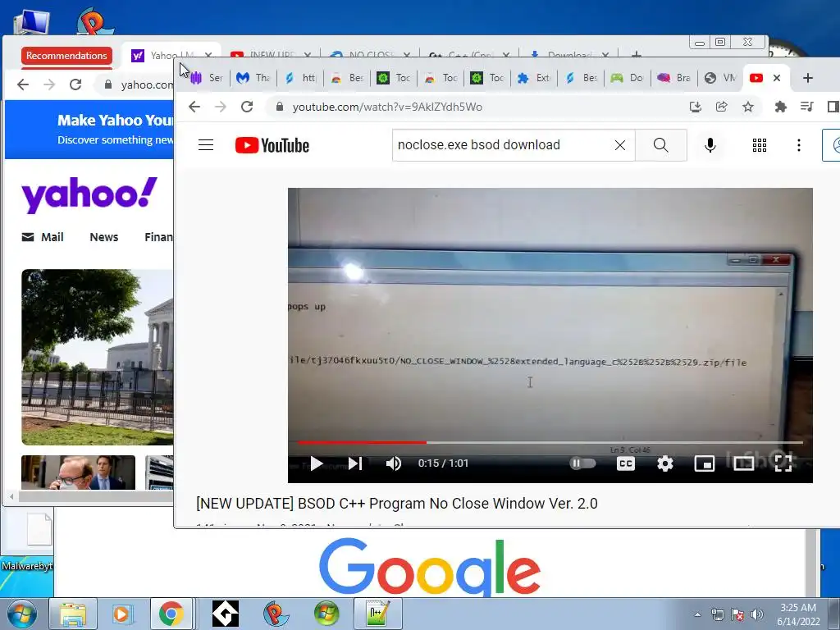Go back in the Yahoo browser window
840x630 pixels.
point(23,84)
